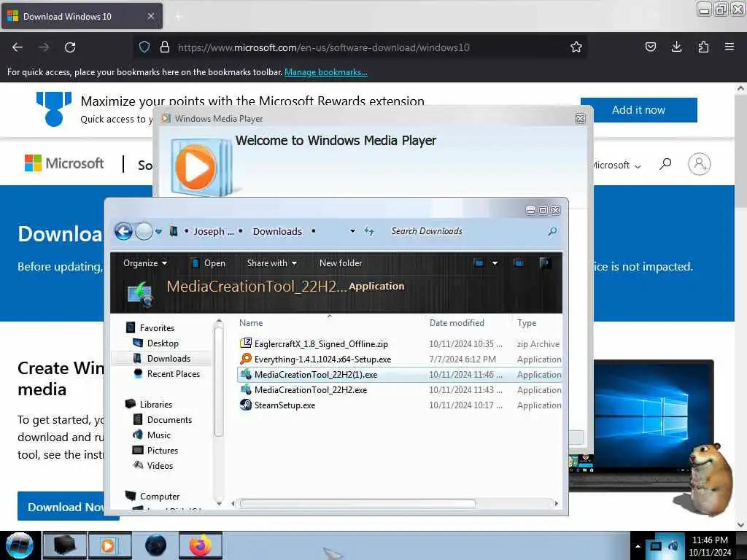Open the Firefox hamburger menu
The height and width of the screenshot is (560, 747).
pyautogui.click(x=729, y=47)
